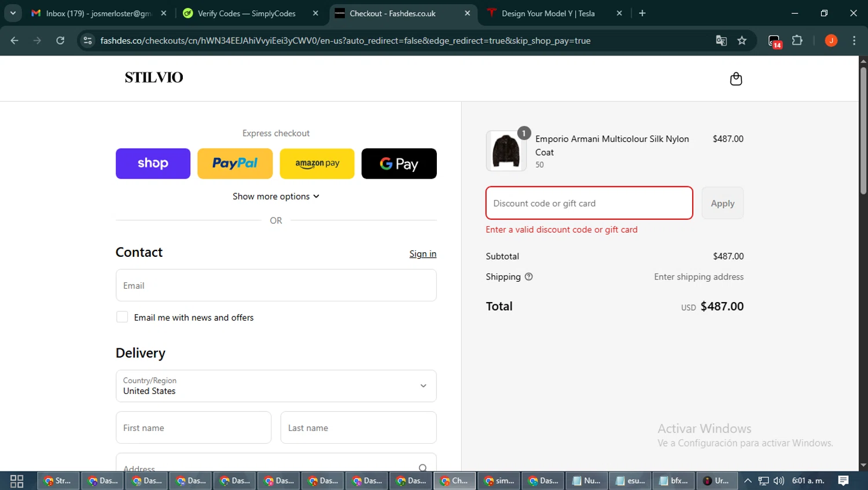The image size is (868, 490).
Task: Click the Apply discount button
Action: pyautogui.click(x=723, y=203)
